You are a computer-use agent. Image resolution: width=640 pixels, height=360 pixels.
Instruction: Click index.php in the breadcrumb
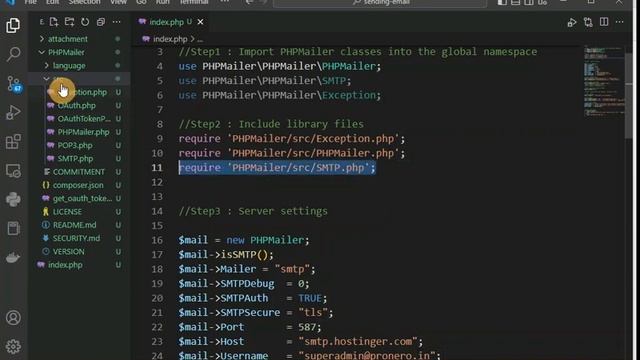(x=170, y=39)
